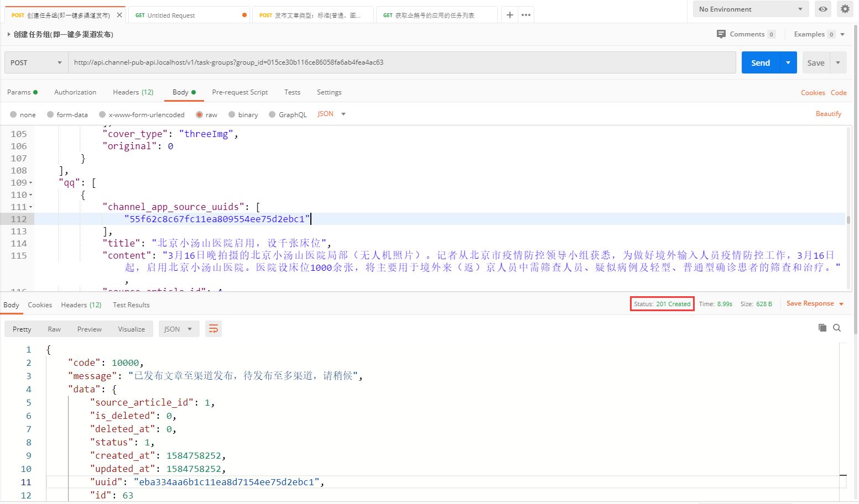Open Comments via speech bubble icon
Image resolution: width=859 pixels, height=504 pixels.
click(721, 34)
